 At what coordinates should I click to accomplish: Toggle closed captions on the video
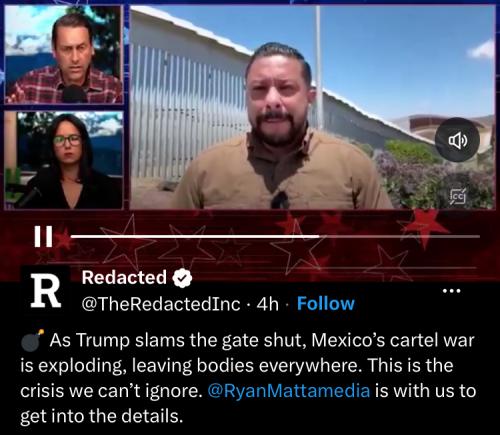458,196
